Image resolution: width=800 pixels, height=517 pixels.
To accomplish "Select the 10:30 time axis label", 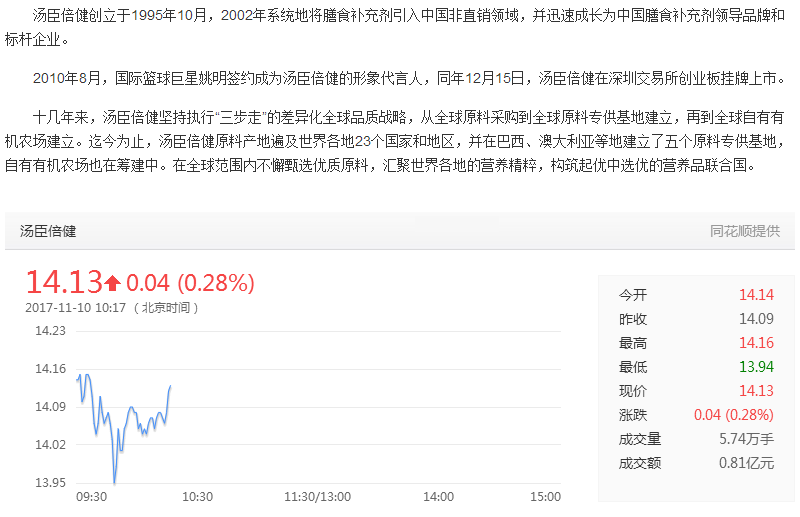I will (197, 496).
